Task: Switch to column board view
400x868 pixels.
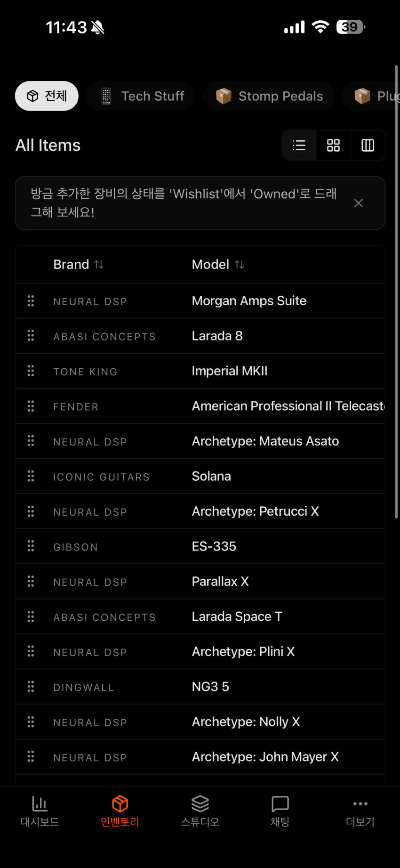Action: click(x=368, y=146)
